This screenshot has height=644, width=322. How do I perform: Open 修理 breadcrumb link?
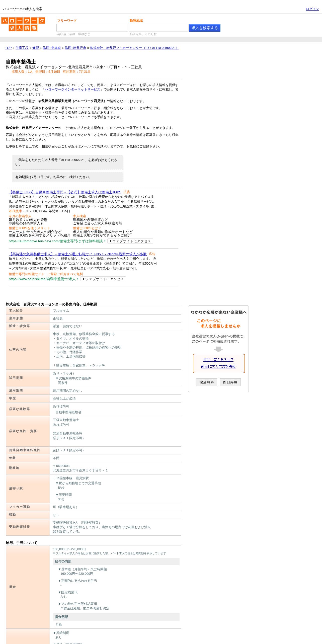(36, 48)
